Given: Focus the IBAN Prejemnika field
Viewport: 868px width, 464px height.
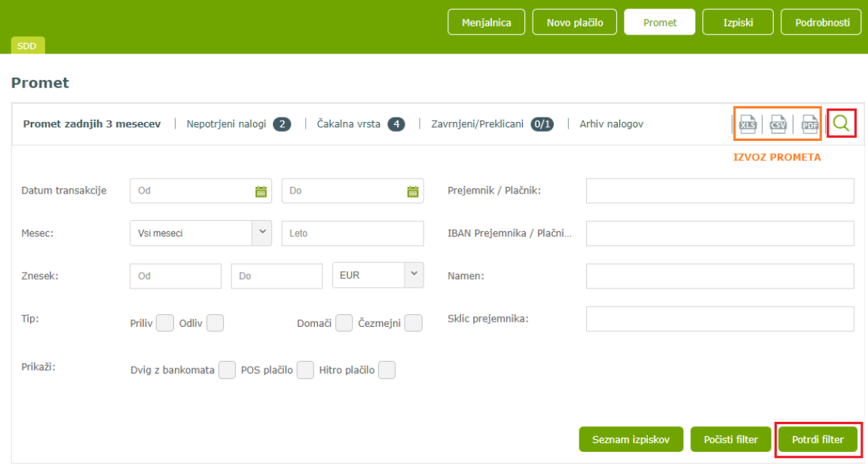Looking at the screenshot, I should coord(720,233).
